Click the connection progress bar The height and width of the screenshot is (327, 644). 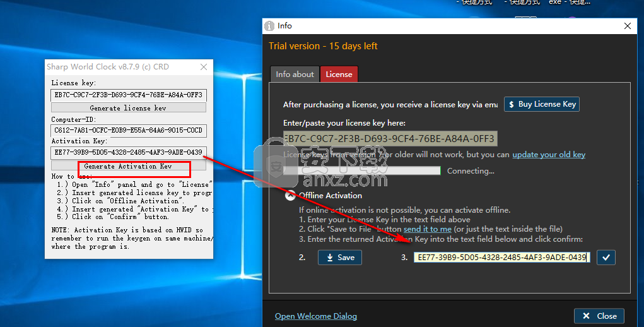(x=362, y=171)
